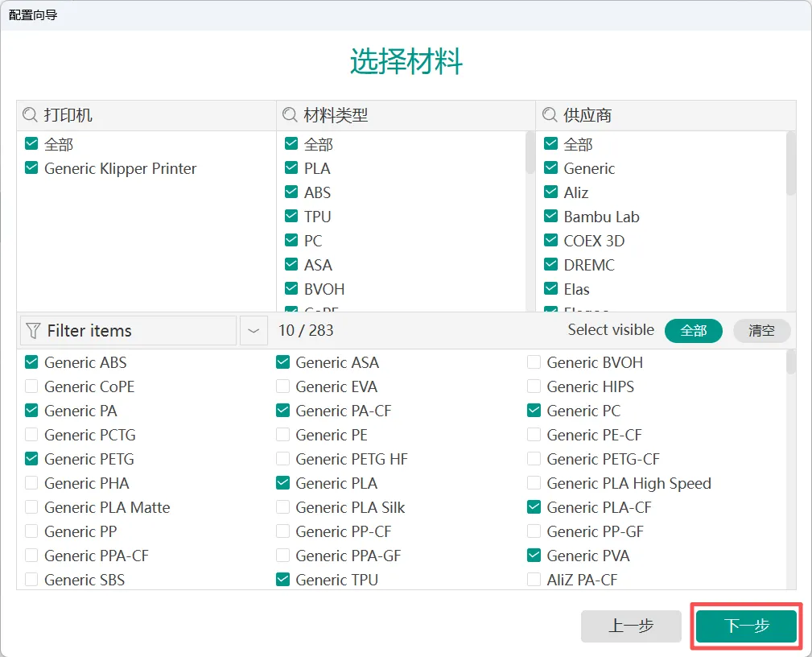
Task: Uncheck the COEX 3D vendor
Action: (551, 241)
